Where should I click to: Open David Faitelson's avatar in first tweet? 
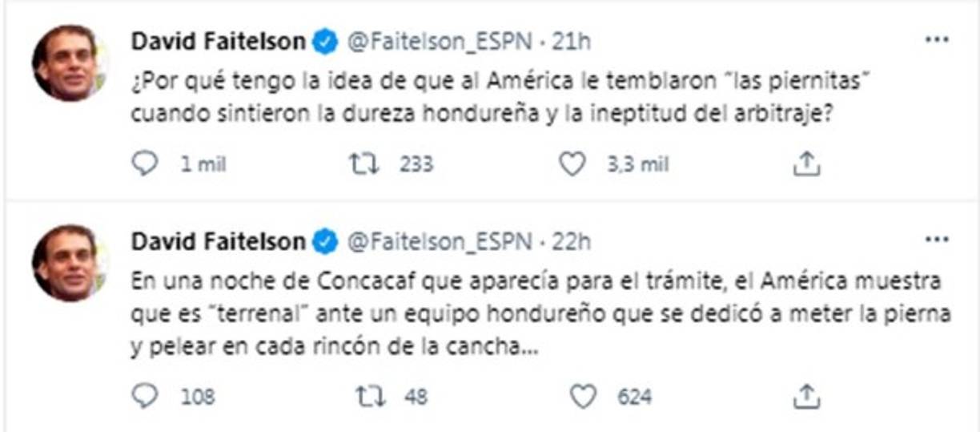pyautogui.click(x=67, y=63)
